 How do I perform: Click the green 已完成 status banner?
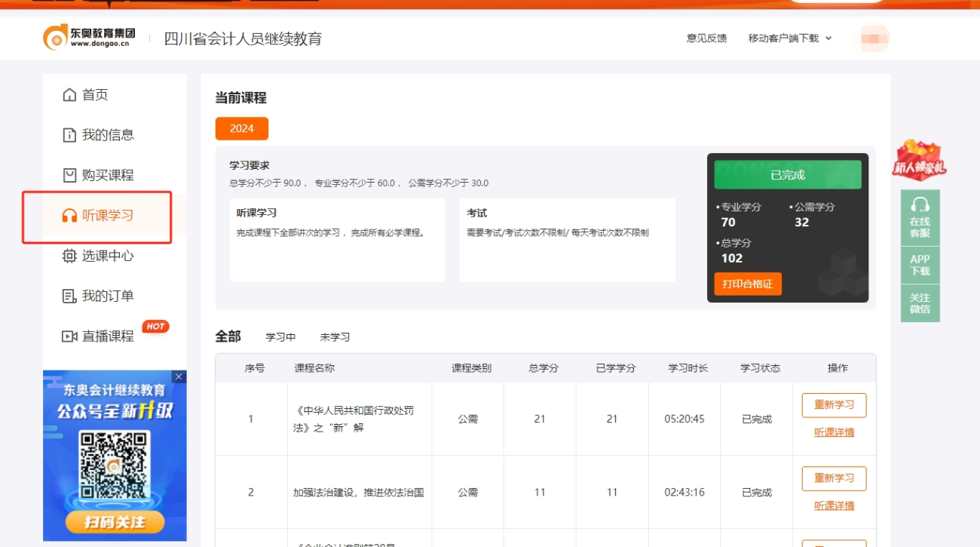788,174
